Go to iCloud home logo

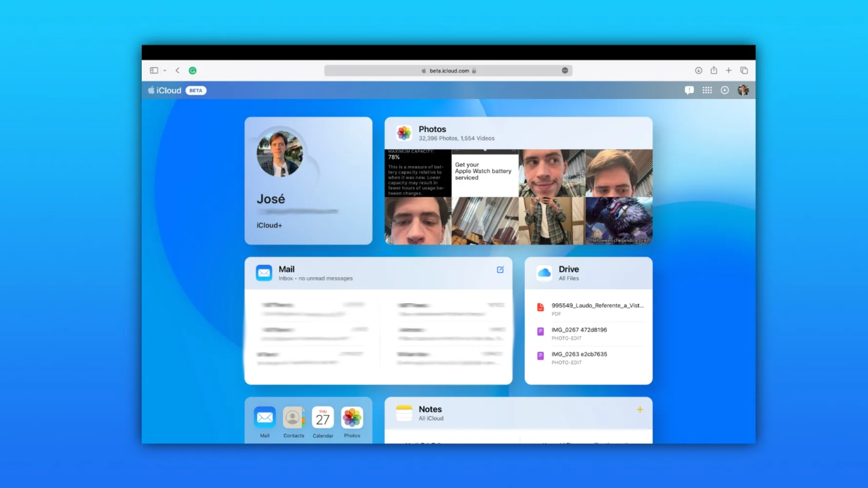[165, 90]
